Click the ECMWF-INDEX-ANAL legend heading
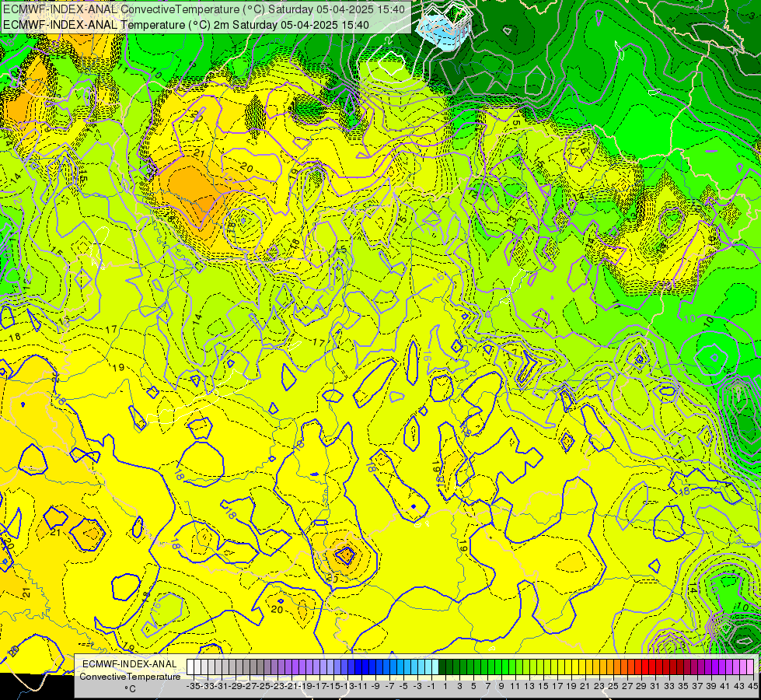761x700 pixels. pos(130,664)
